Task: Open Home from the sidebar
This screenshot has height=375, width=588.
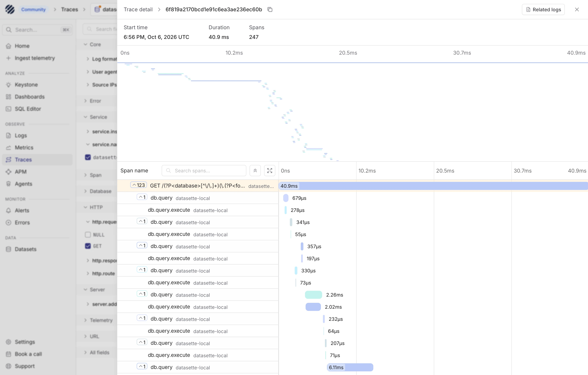Action: tap(22, 46)
